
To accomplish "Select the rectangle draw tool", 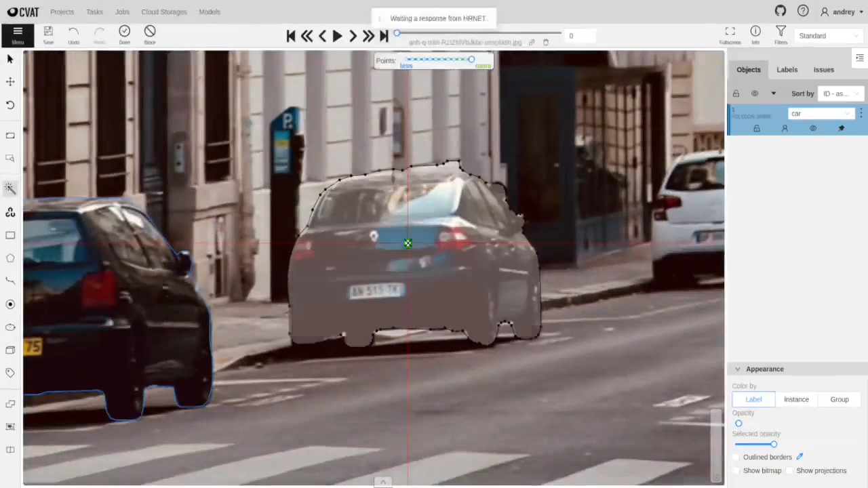I will tap(10, 235).
